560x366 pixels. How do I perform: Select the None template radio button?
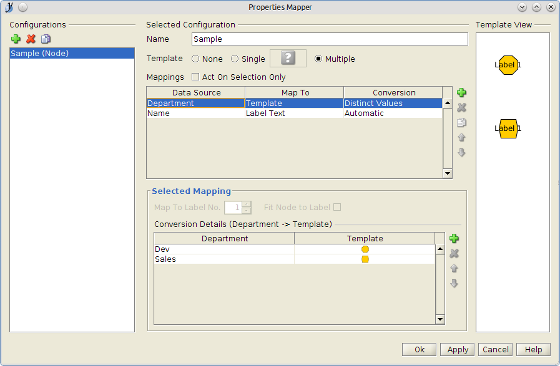click(x=195, y=59)
